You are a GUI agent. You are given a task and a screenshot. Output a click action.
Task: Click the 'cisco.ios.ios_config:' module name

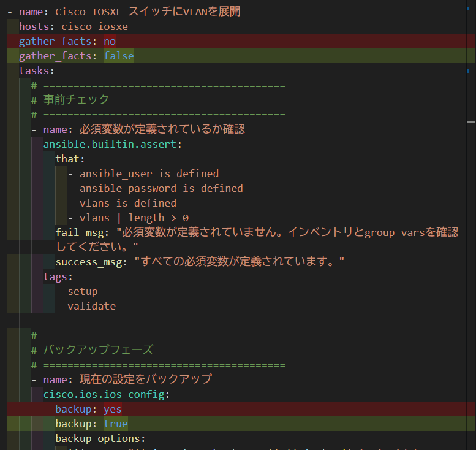point(106,394)
